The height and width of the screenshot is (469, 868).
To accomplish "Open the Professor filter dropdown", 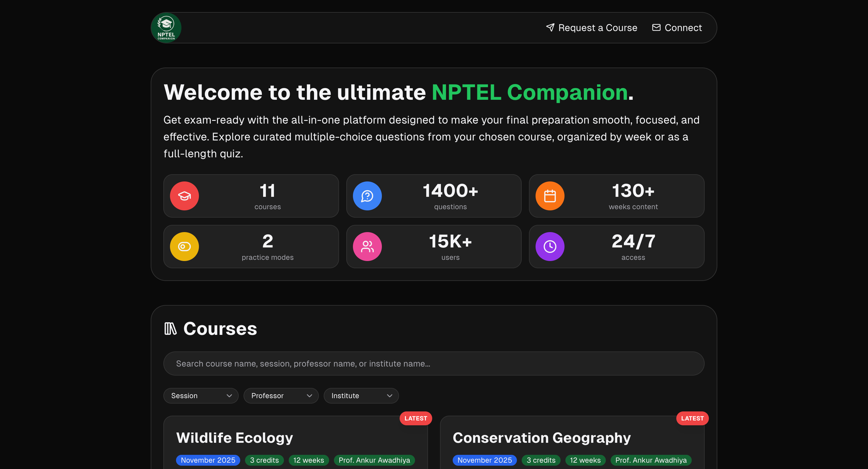I will (281, 395).
